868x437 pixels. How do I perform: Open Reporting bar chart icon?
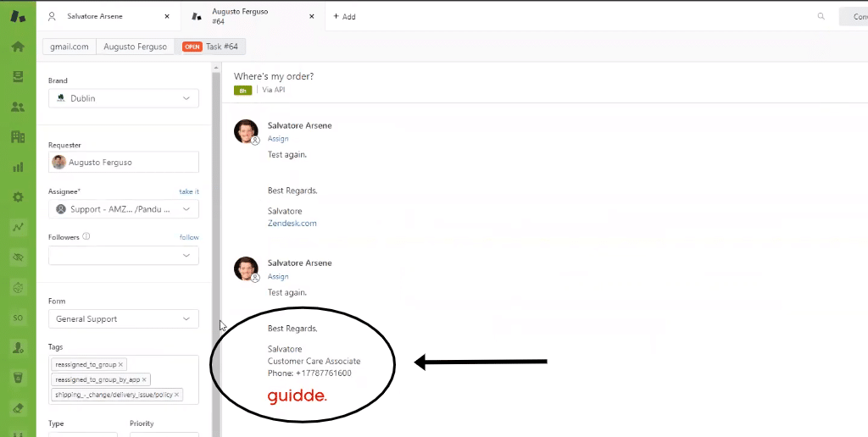point(19,167)
